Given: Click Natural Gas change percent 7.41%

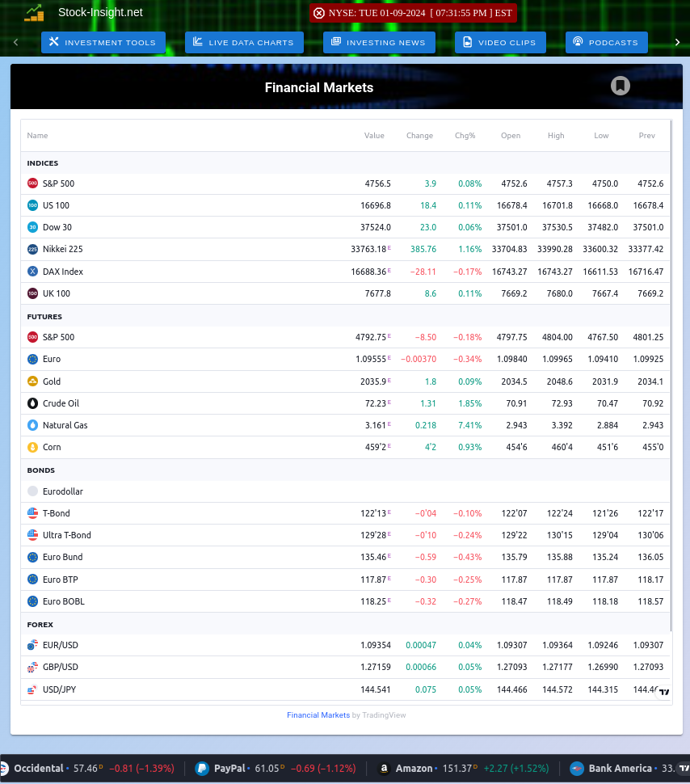Looking at the screenshot, I should pyautogui.click(x=470, y=425).
